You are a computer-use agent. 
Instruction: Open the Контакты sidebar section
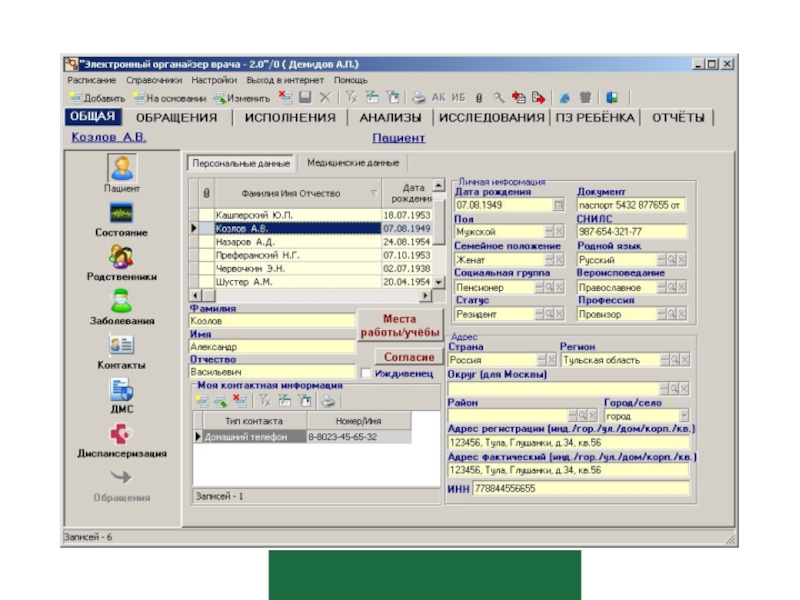click(121, 345)
